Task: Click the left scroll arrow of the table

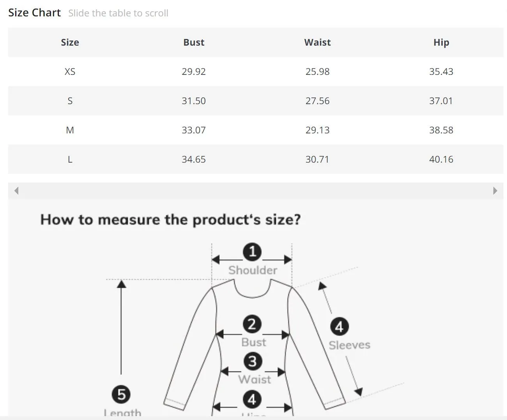Action: click(16, 191)
